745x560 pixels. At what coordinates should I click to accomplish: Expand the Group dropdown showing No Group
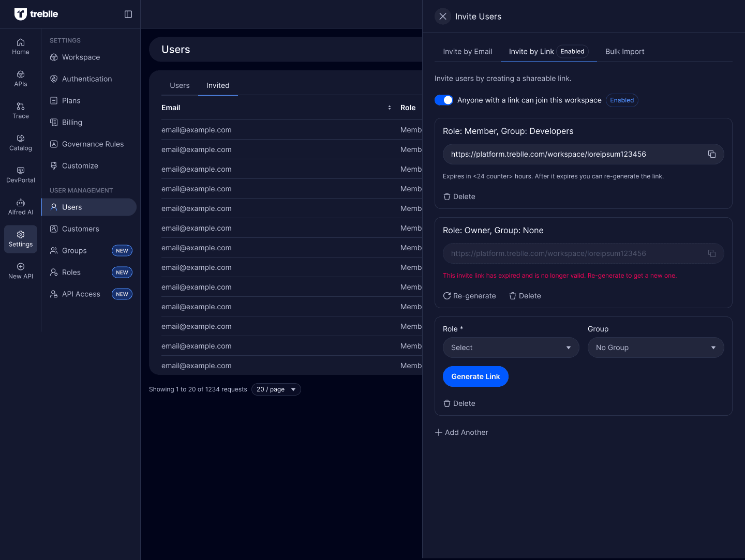pyautogui.click(x=655, y=347)
